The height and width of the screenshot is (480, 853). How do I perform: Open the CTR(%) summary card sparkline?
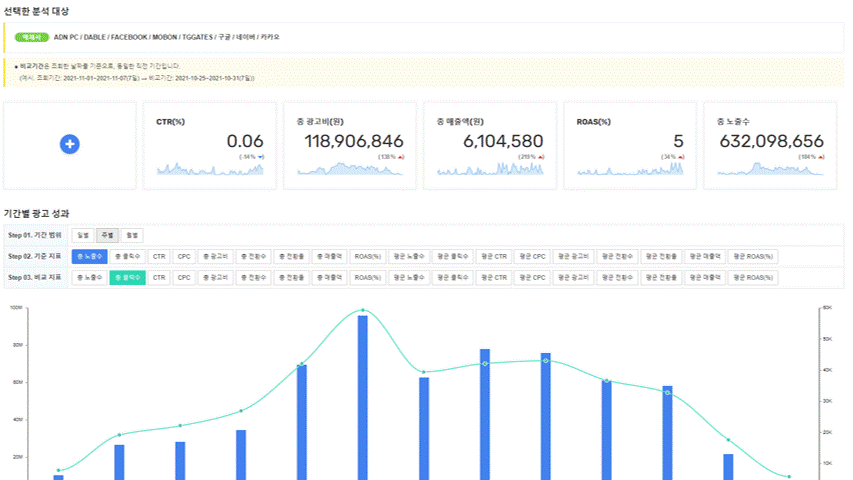[210, 171]
